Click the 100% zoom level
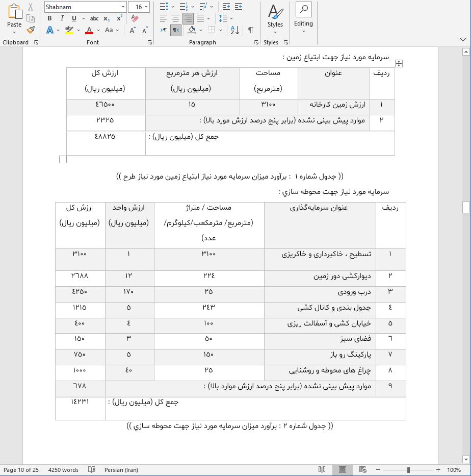 coord(454,470)
